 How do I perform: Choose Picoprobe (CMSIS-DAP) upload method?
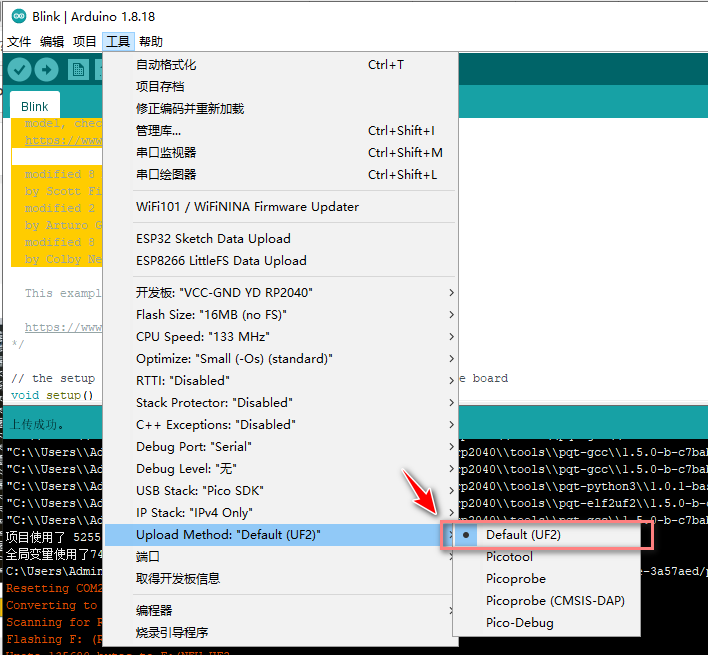tap(547, 601)
